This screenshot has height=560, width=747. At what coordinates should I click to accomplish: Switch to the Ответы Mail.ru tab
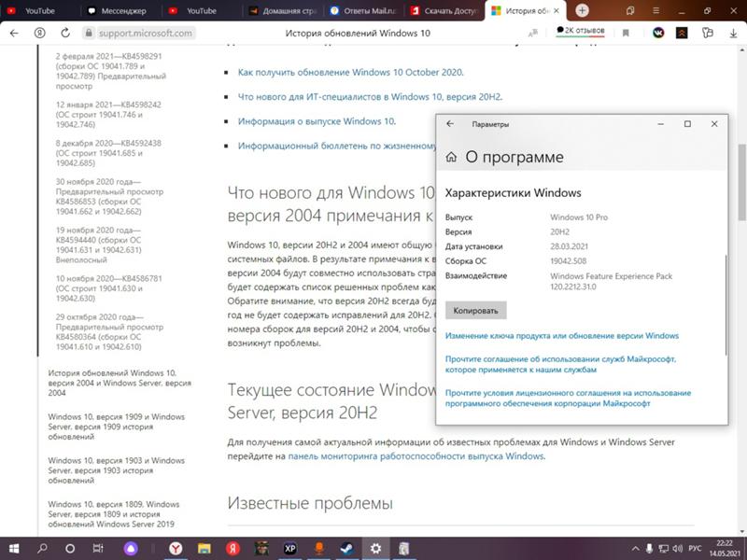click(x=364, y=10)
